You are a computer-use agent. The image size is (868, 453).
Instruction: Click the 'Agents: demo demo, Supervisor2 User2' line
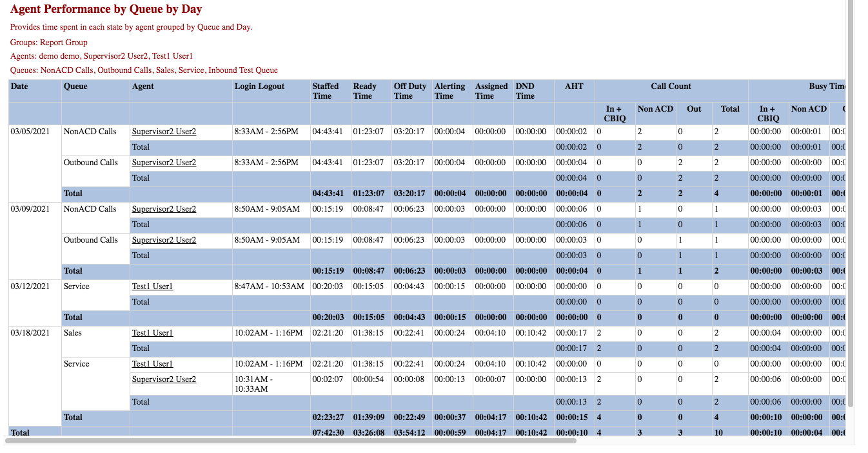(x=101, y=56)
